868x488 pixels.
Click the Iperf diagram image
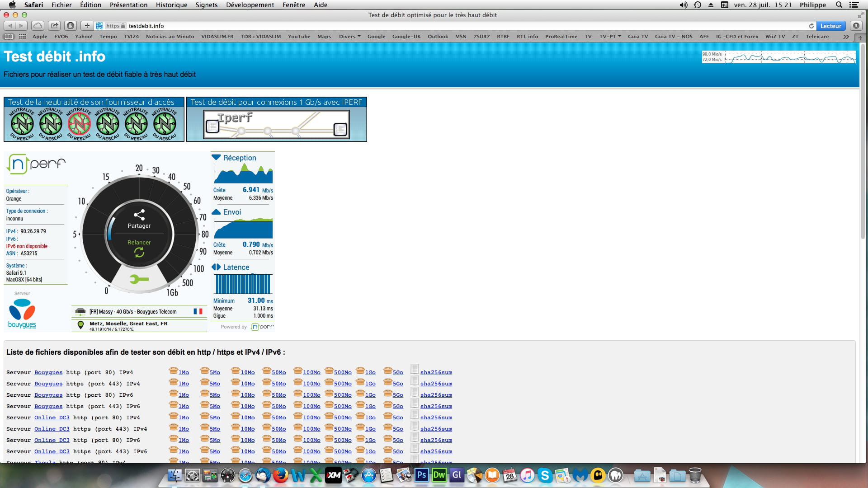[277, 124]
